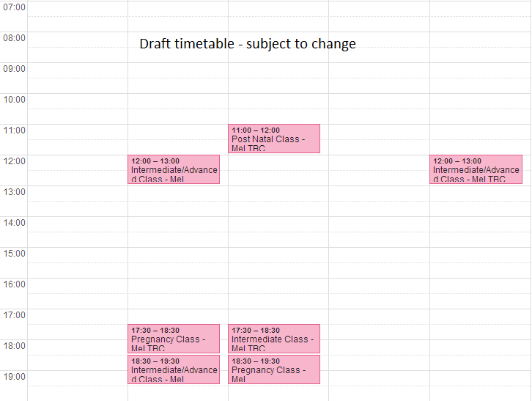
Task: Click the 16:00 time label
Action: click(14, 284)
